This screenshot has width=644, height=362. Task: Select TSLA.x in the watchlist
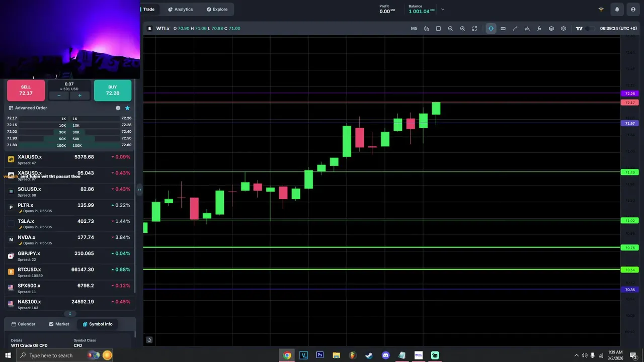coord(69,223)
